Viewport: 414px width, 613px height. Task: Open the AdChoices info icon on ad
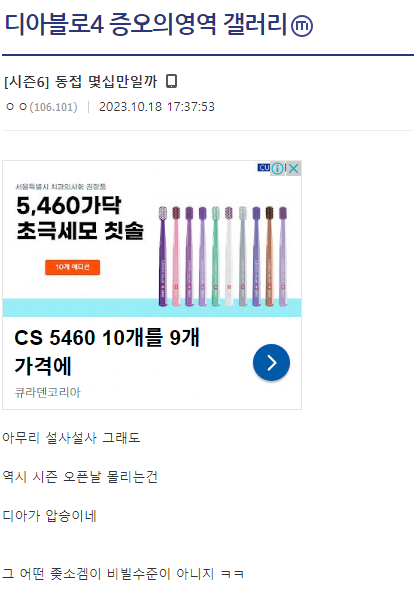coord(278,168)
